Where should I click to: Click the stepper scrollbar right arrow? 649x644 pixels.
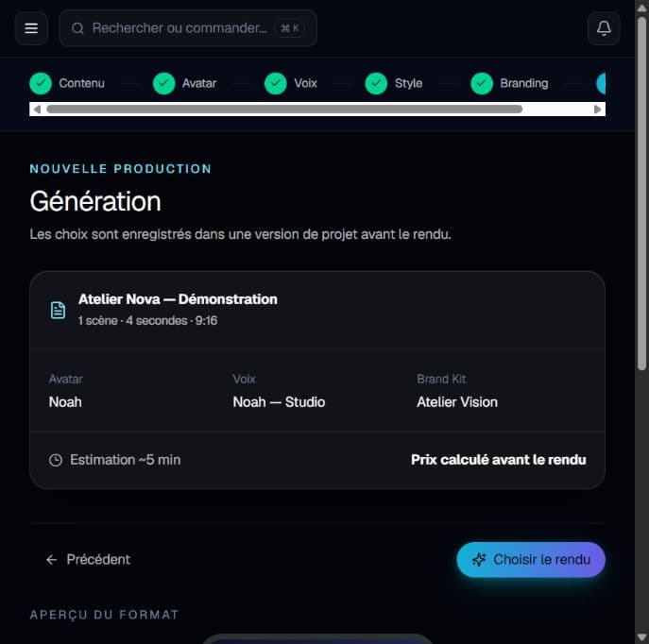pyautogui.click(x=597, y=110)
